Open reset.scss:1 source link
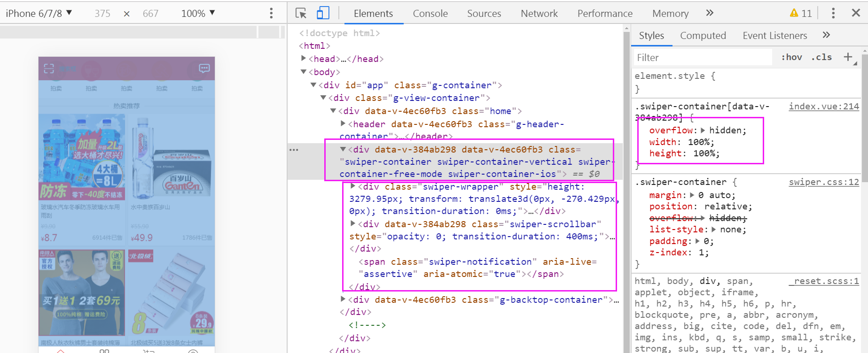Viewport: 868px width, 353px height. 824,281
